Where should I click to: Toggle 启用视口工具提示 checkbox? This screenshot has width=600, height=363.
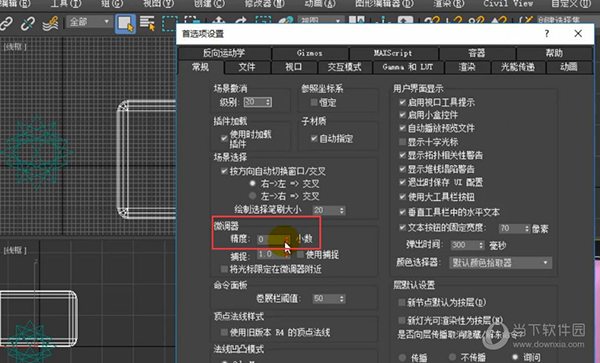point(402,102)
